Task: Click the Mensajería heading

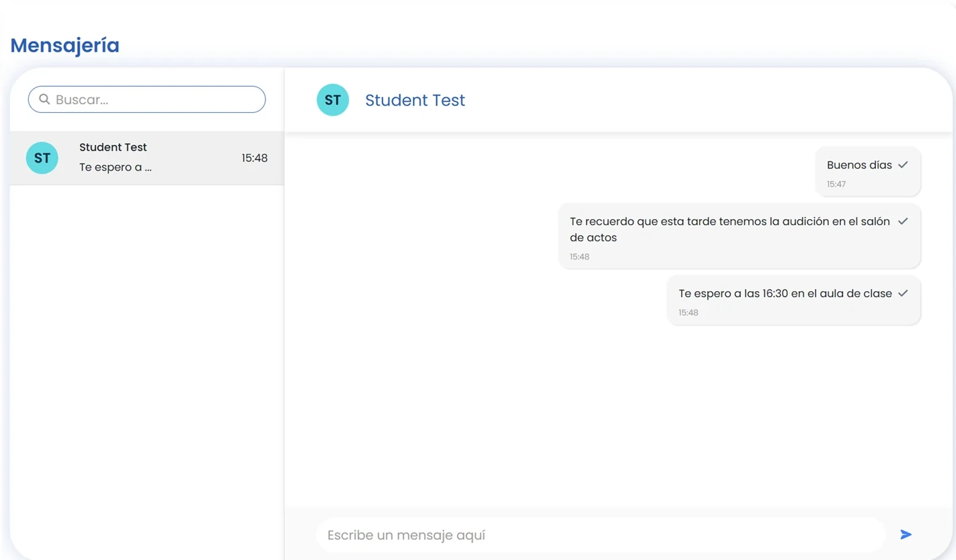Action: (65, 44)
